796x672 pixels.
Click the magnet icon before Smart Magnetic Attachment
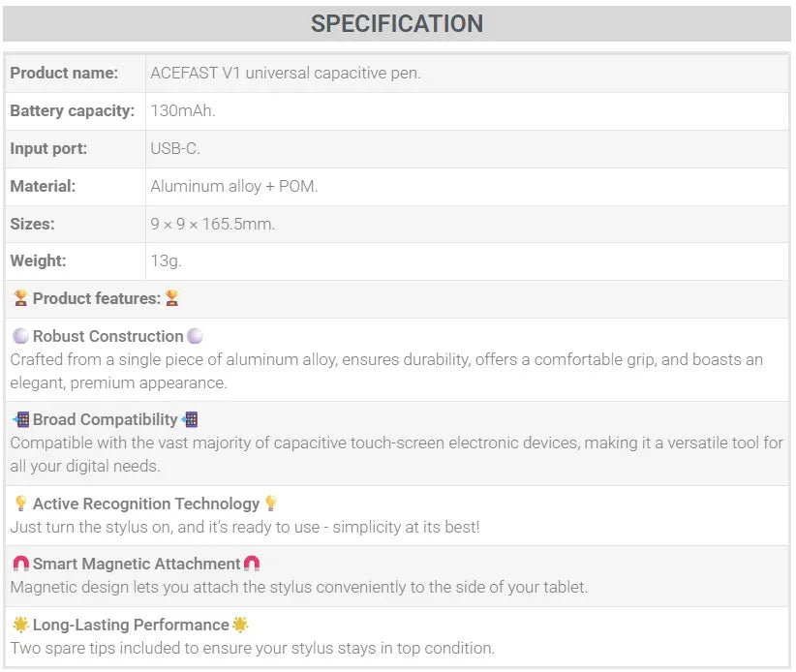coord(20,564)
